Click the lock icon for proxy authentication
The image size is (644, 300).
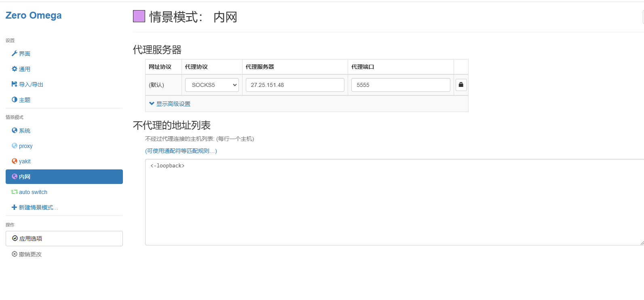click(461, 85)
